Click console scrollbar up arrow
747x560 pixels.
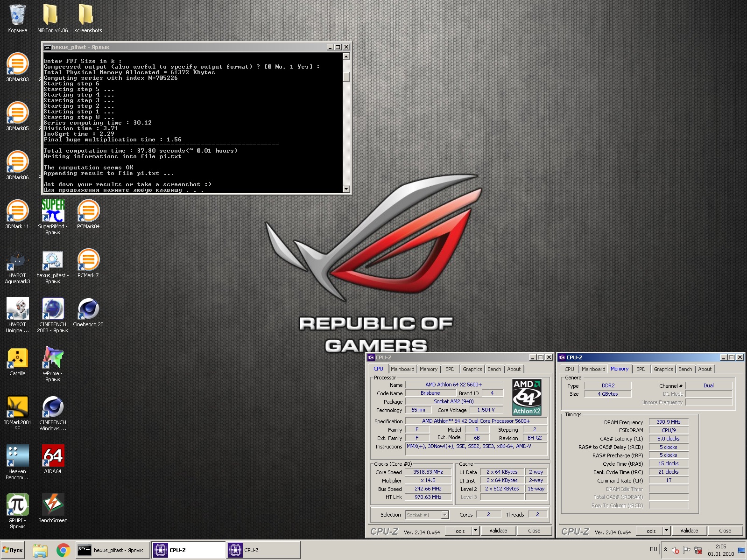click(346, 56)
